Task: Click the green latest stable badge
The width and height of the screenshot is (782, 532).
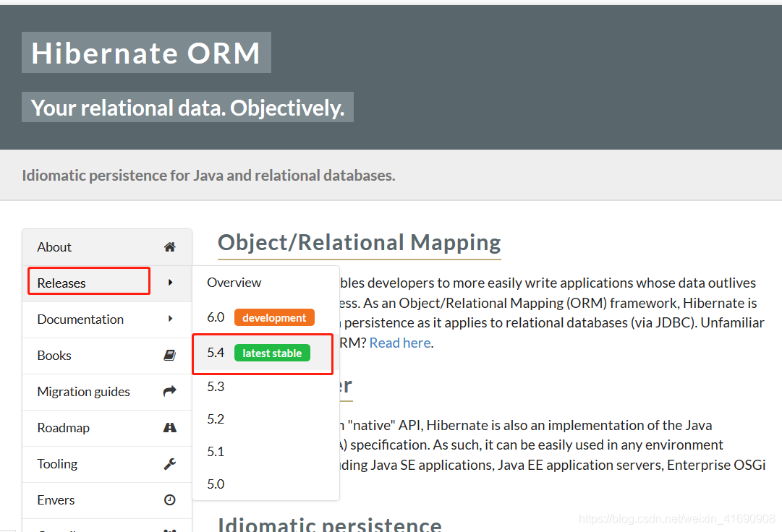Action: pos(272,353)
